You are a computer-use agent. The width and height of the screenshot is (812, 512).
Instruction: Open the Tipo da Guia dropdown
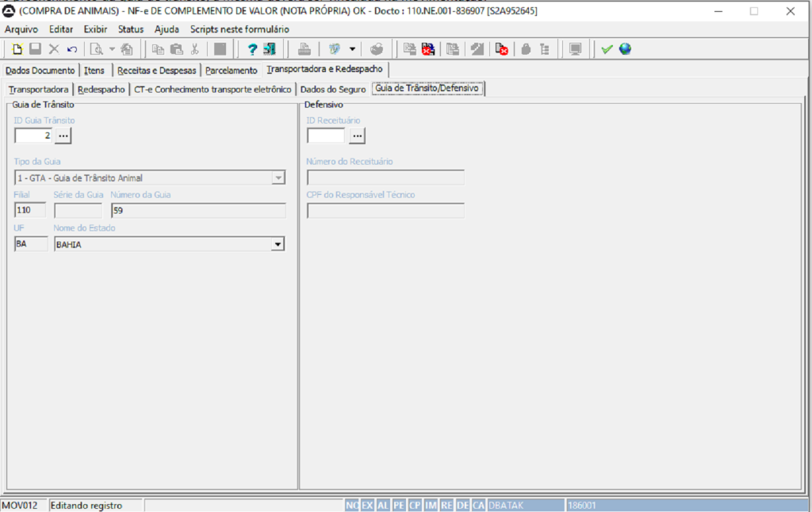coord(278,178)
